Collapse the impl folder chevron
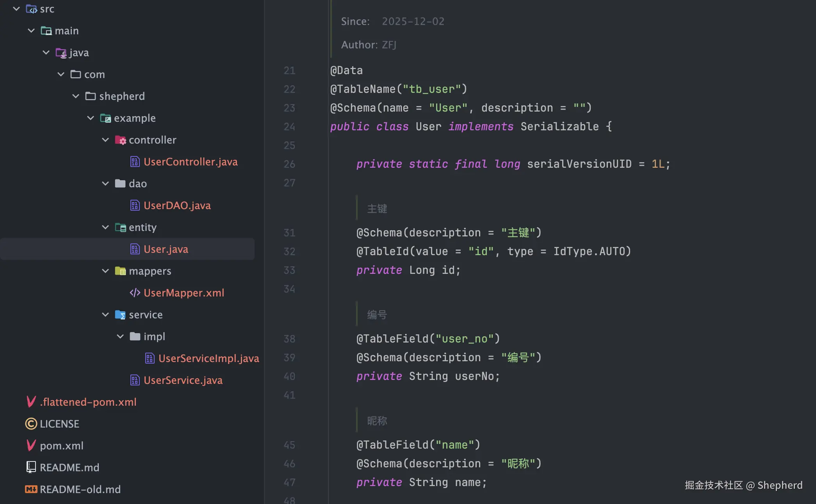This screenshot has width=816, height=504. coord(120,337)
